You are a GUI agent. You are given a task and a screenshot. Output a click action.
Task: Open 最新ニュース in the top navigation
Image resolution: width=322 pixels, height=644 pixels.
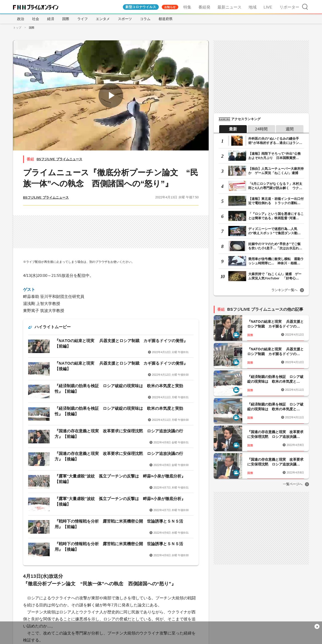[x=229, y=7]
